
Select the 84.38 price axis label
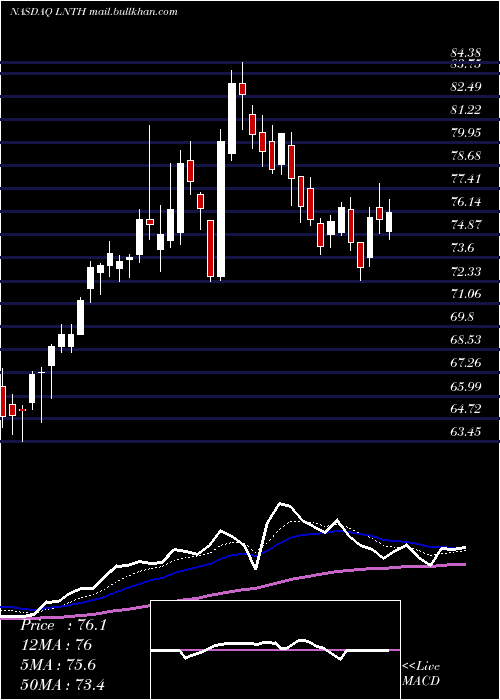pyautogui.click(x=466, y=54)
